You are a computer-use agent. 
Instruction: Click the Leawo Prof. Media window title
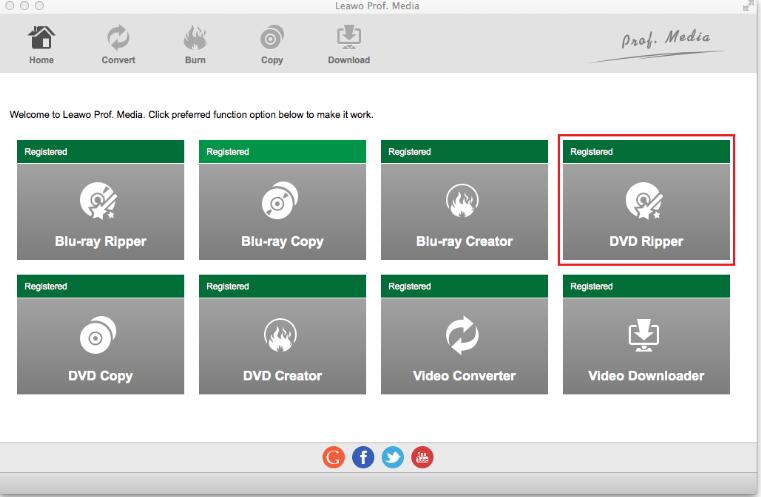click(378, 6)
